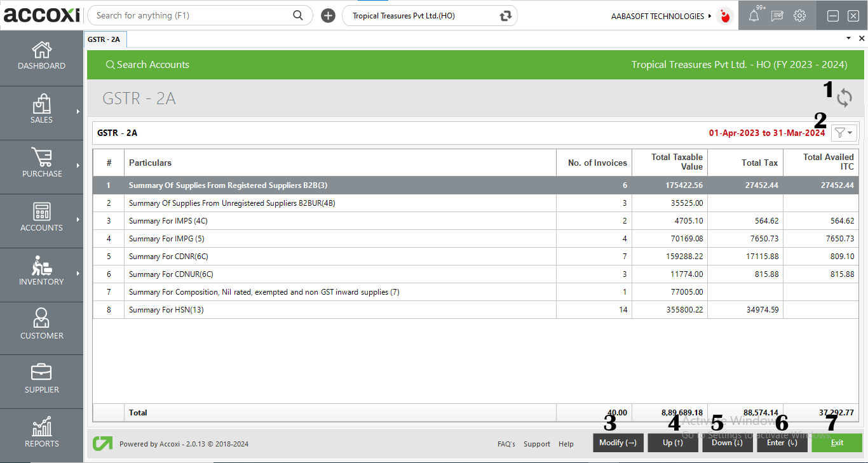
Task: Expand the Purchase sidebar menu
Action: (x=41, y=164)
